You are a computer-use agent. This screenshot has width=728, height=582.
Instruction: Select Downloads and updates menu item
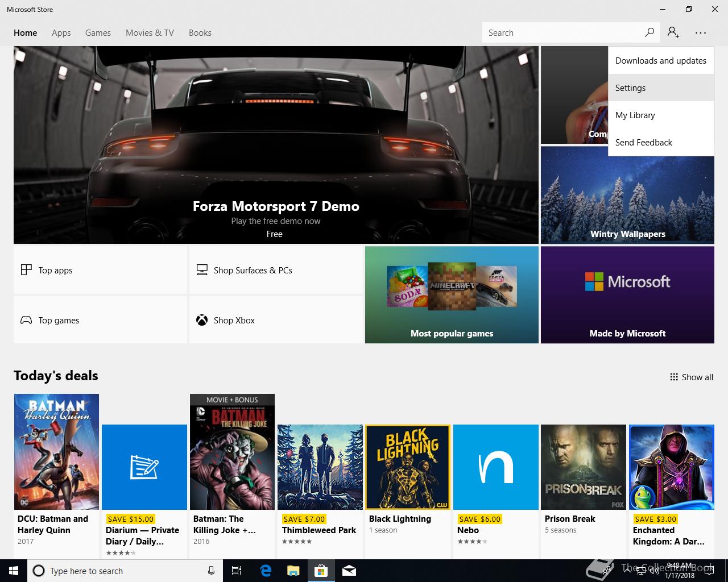[661, 61]
